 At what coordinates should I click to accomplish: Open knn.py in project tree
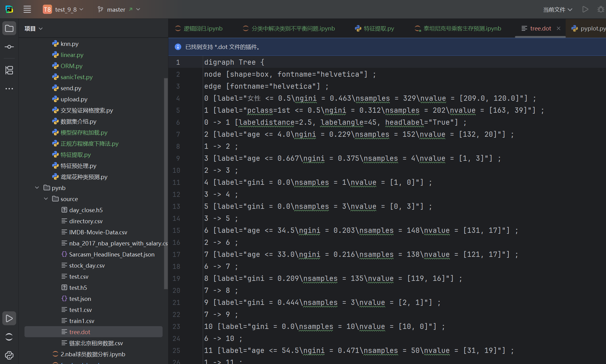click(69, 44)
